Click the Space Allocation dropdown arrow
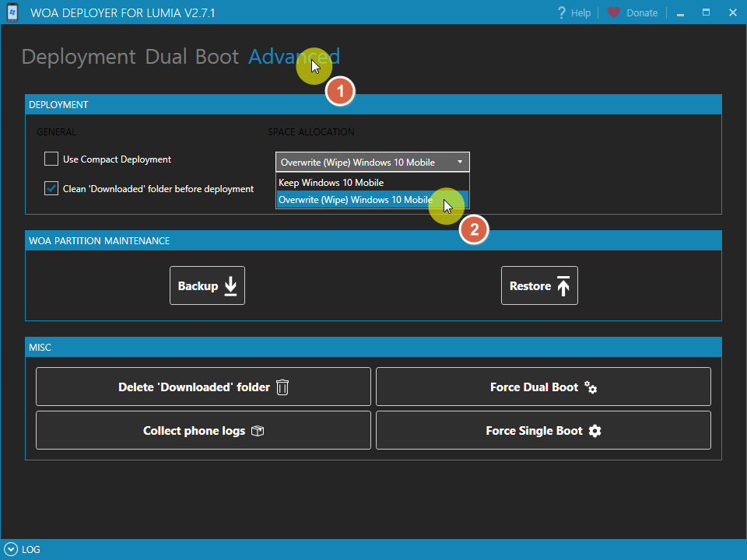This screenshot has width=747, height=560. [460, 162]
